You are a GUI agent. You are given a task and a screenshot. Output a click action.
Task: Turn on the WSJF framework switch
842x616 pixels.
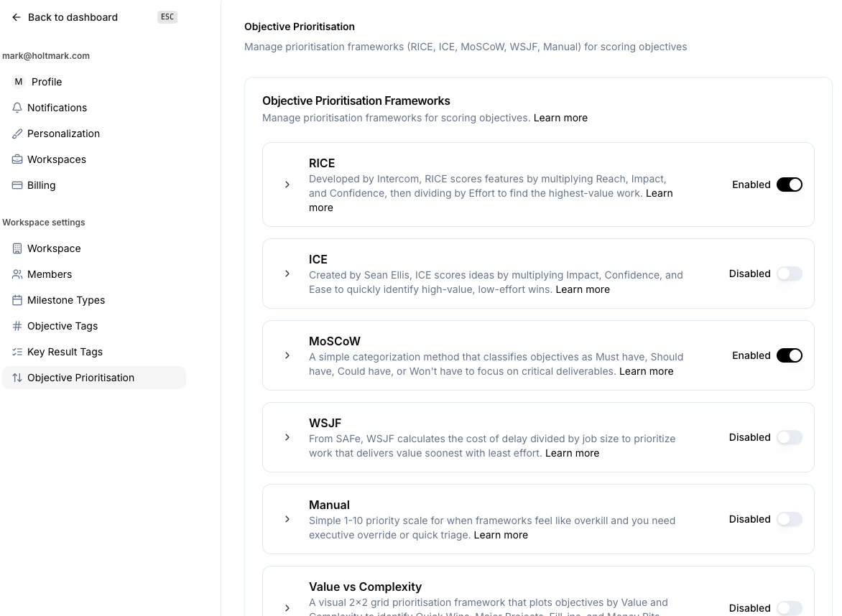789,437
